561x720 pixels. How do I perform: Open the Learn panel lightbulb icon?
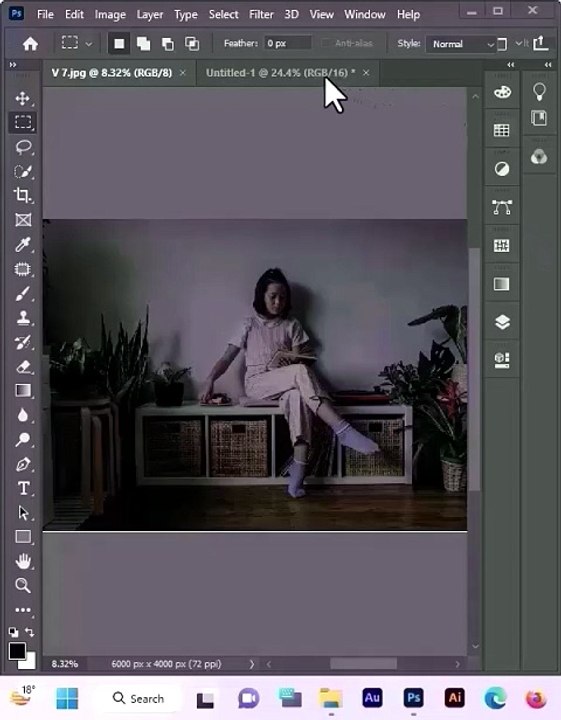pos(539,92)
